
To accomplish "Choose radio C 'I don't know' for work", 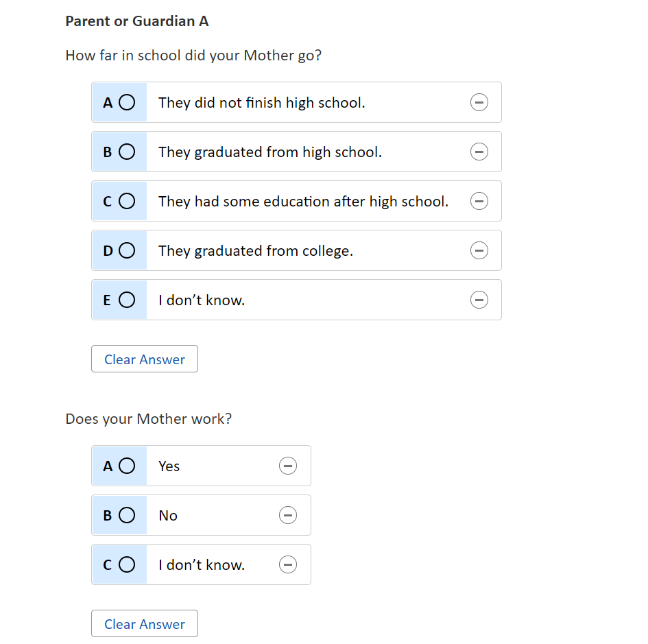I will [126, 565].
